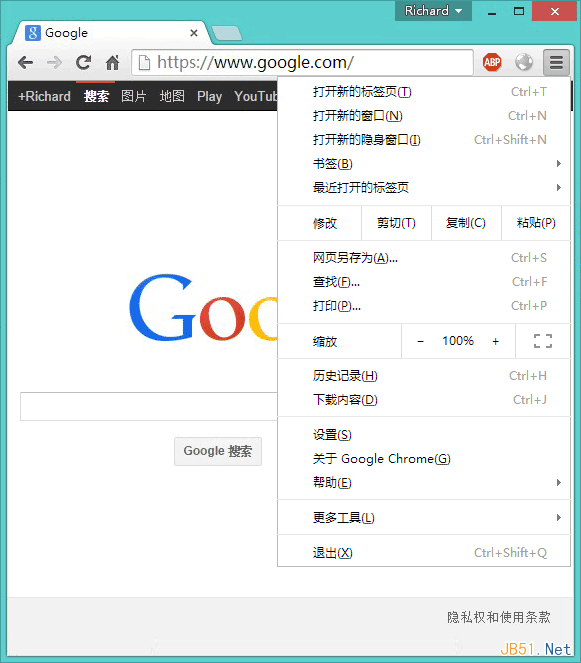Close the hamburger Chrome menu button

556,63
